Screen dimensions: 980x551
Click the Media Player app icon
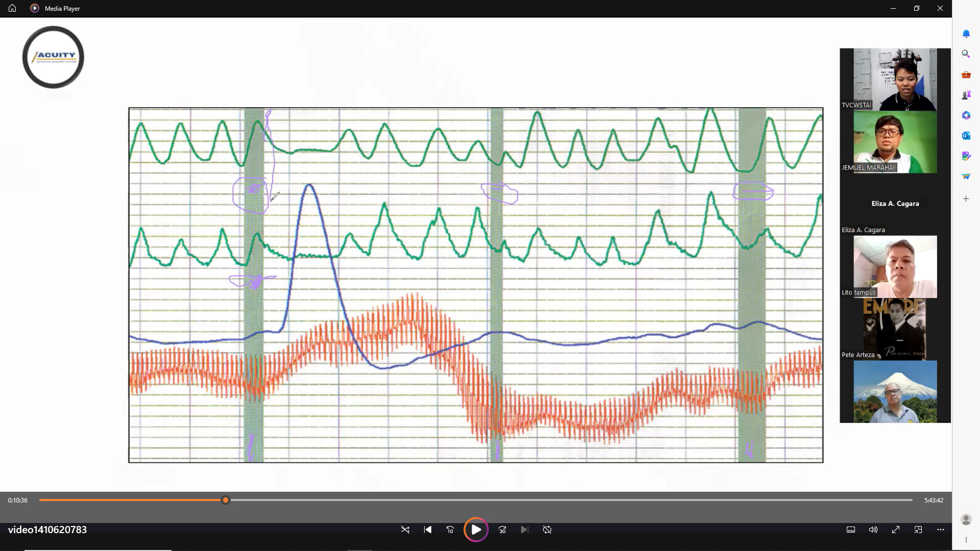coord(35,8)
